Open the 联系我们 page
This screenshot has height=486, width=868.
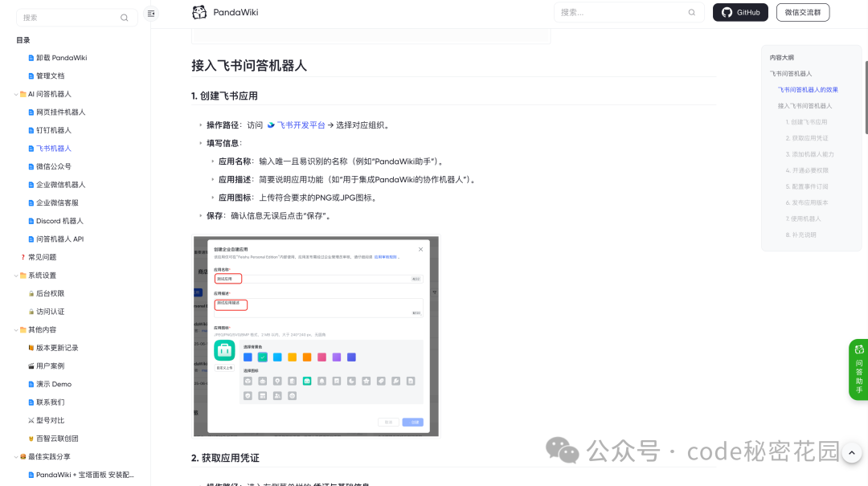tap(51, 402)
